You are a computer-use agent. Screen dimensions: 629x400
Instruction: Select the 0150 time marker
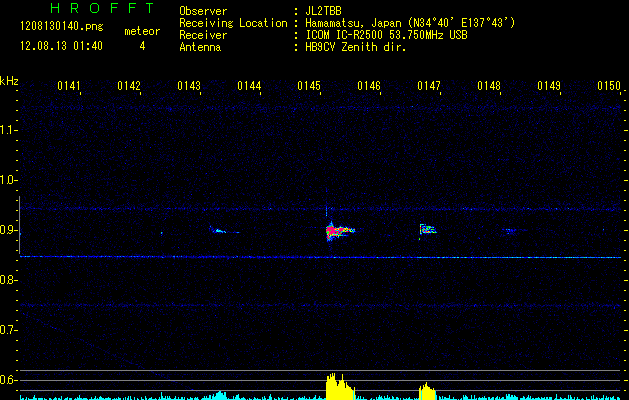(x=609, y=87)
